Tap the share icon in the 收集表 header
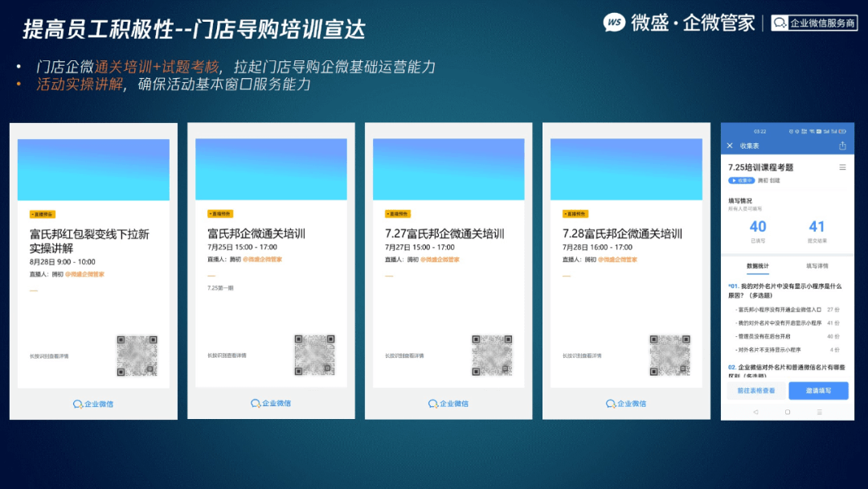 [842, 146]
